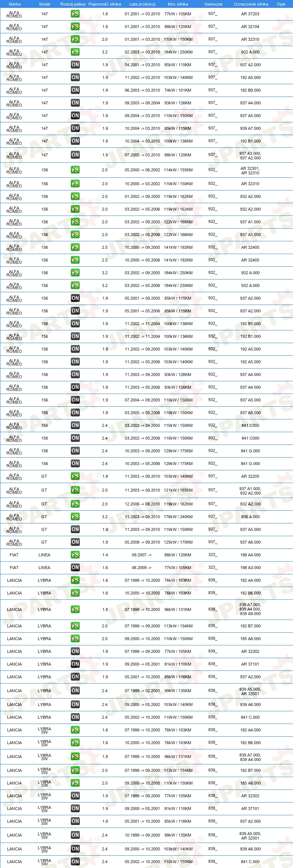Click the PB icon in the GT AR 32205 row

tap(75, 476)
